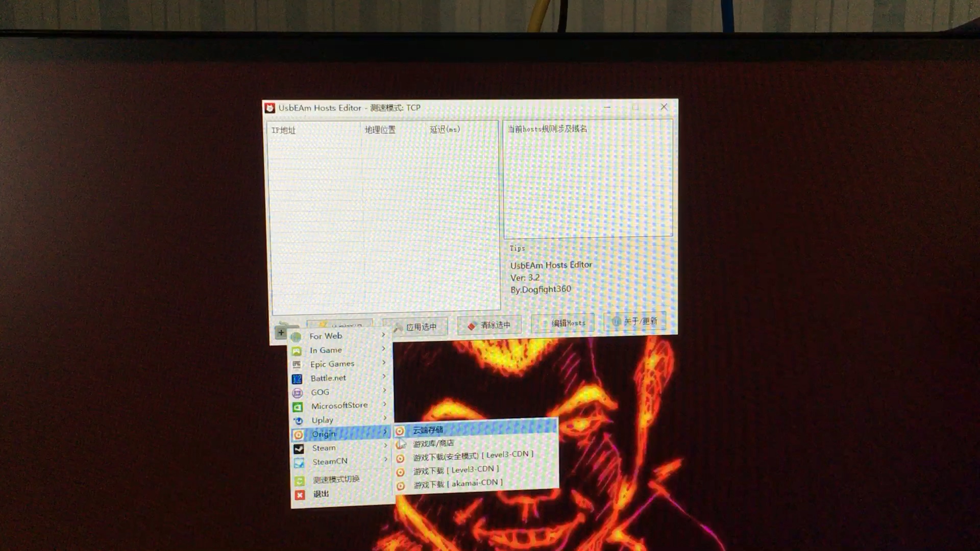
Task: Click the Origin icon beside 云端存储
Action: pyautogui.click(x=400, y=431)
